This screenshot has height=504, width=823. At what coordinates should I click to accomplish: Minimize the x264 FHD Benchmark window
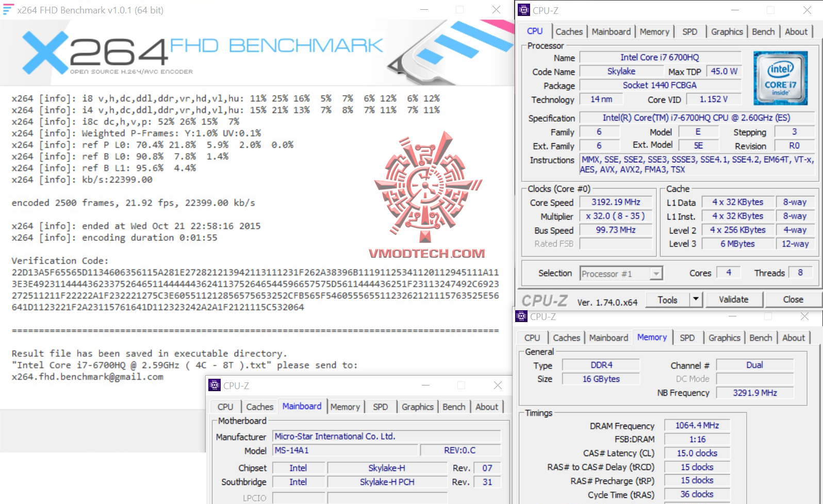[x=424, y=10]
